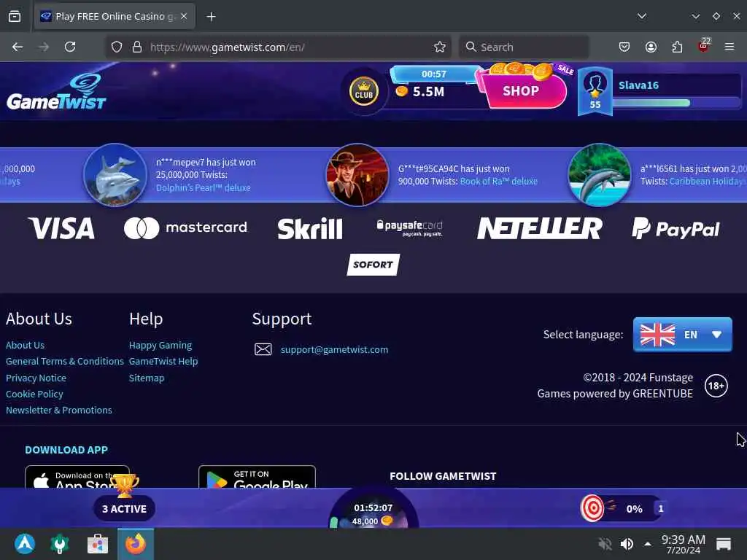This screenshot has height=560, width=747.
Task: Expand the system tray arrow
Action: click(x=648, y=544)
